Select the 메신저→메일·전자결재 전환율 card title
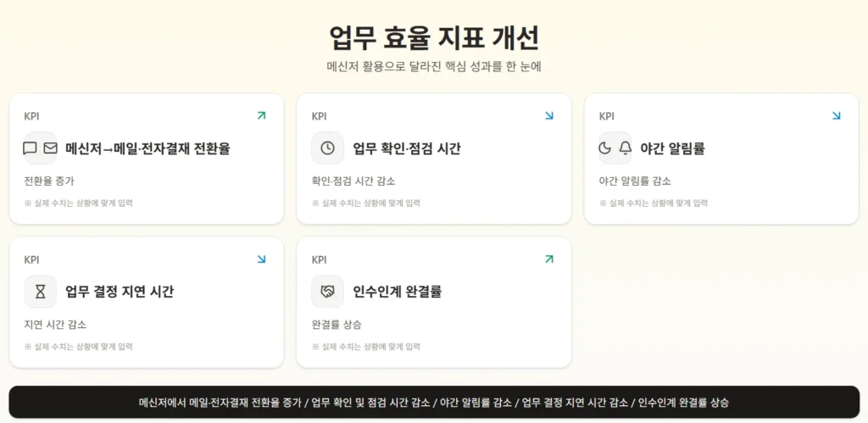 147,148
